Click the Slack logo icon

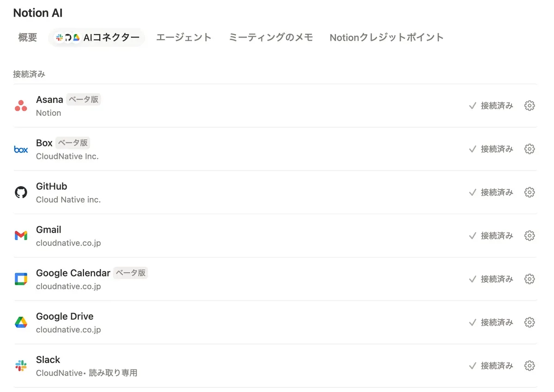pyautogui.click(x=21, y=366)
